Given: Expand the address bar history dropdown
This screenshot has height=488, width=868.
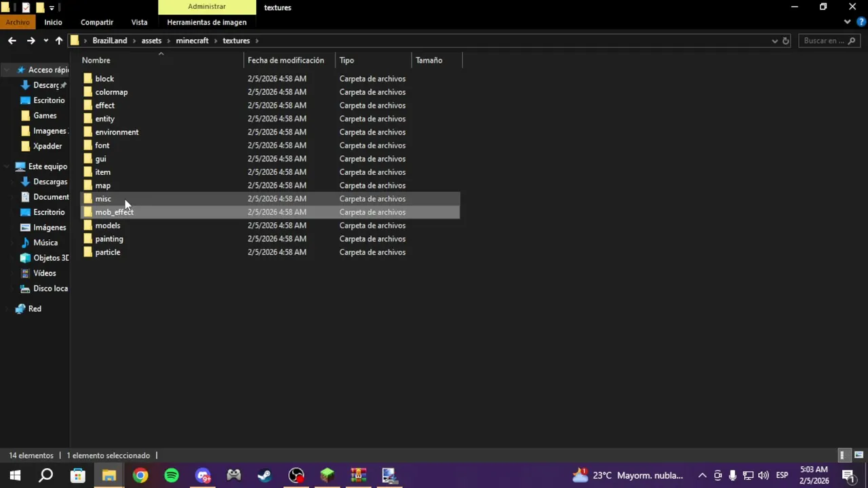Looking at the screenshot, I should point(774,41).
